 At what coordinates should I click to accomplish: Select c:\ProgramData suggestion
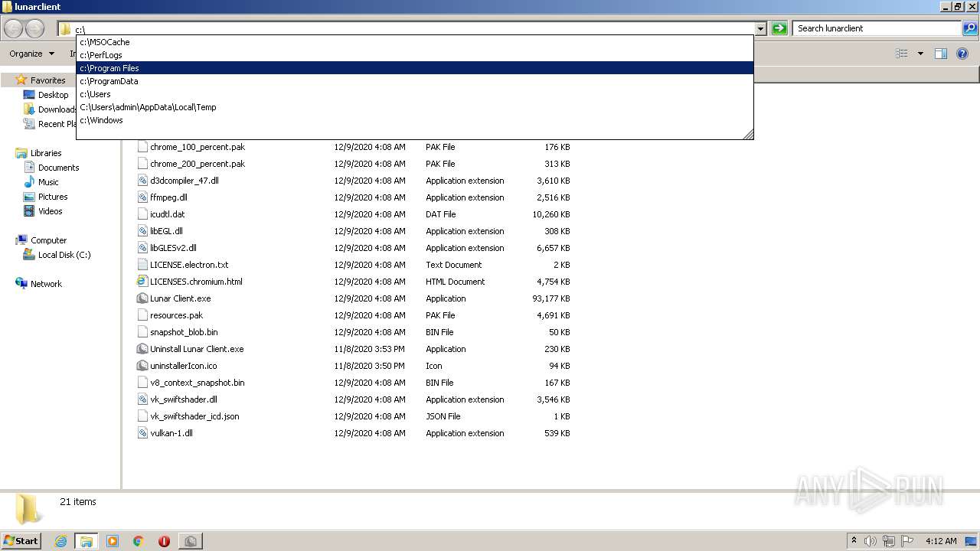pos(414,81)
